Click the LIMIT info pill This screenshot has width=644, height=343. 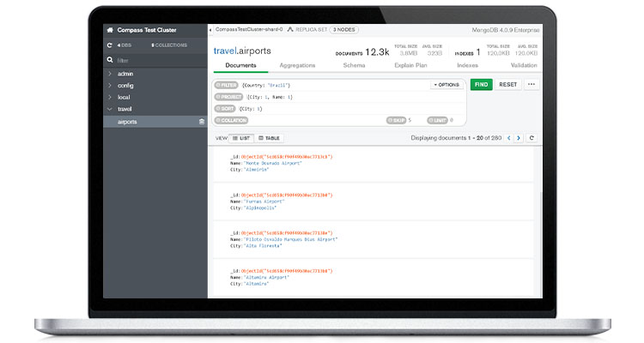[437, 120]
